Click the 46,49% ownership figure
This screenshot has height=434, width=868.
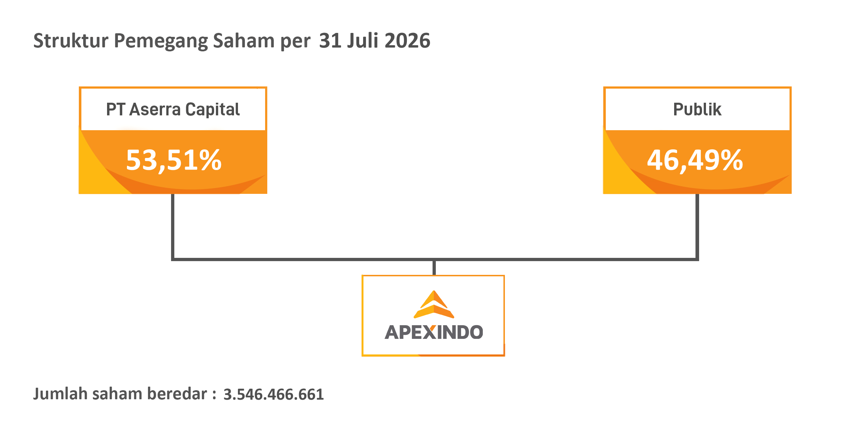pos(695,160)
